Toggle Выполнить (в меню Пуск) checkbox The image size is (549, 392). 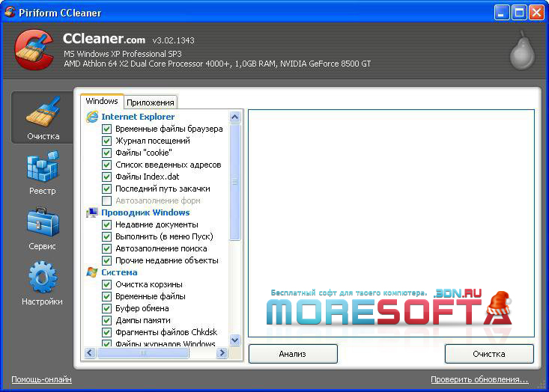(107, 236)
